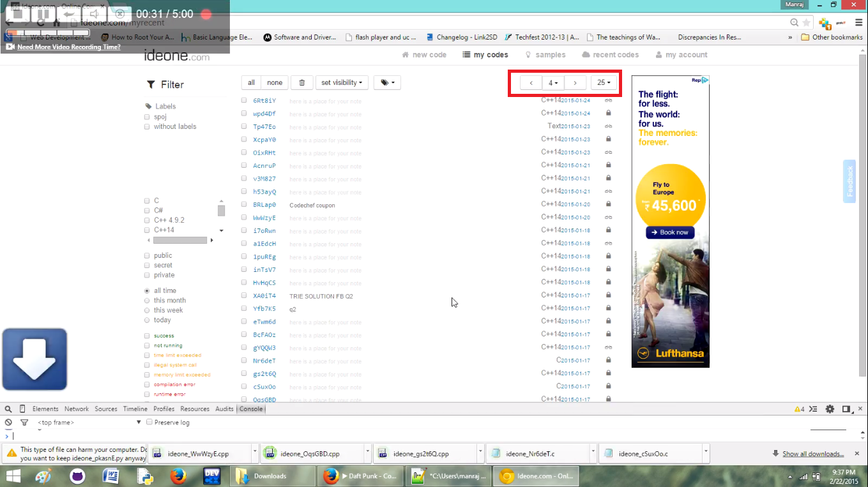Click the recorder's restart arrow button
The height and width of the screenshot is (487, 868).
[x=69, y=14]
